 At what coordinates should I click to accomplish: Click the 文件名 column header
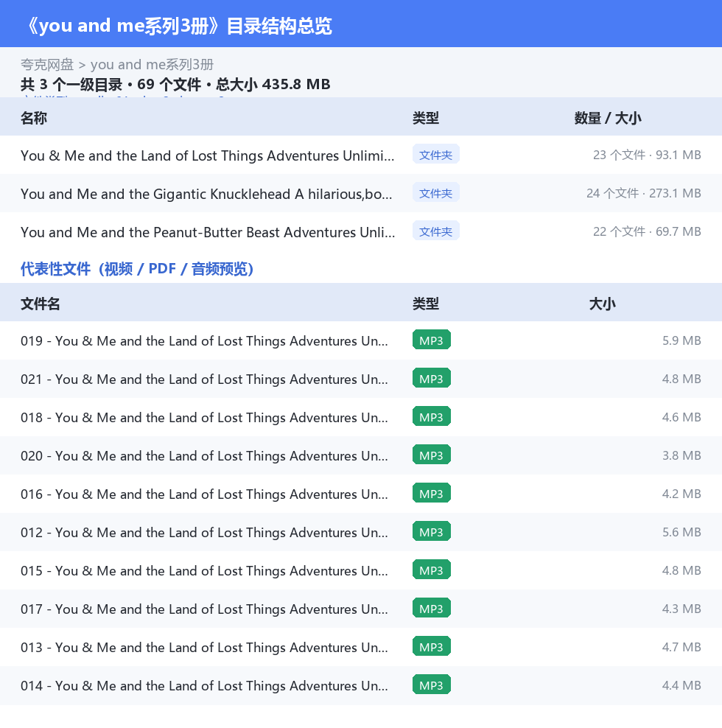(40, 304)
